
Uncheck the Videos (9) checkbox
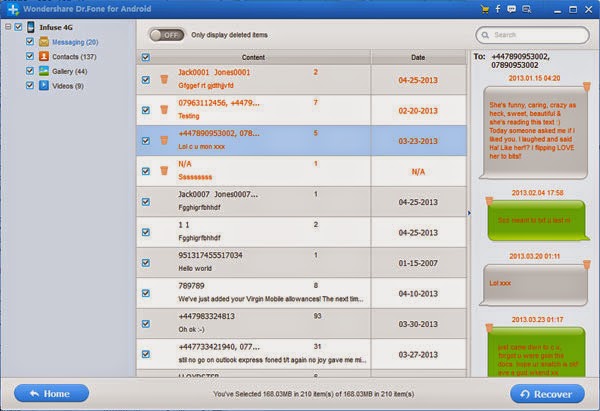point(30,85)
